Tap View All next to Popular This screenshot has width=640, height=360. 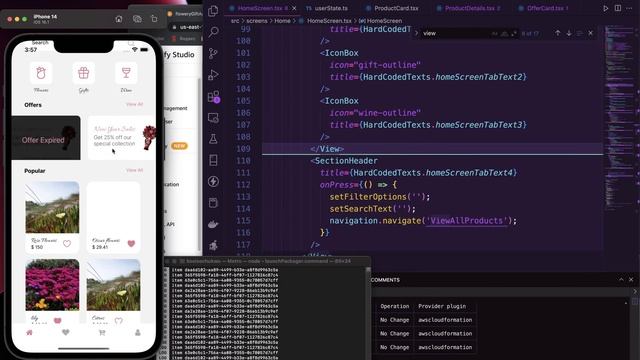(x=134, y=170)
